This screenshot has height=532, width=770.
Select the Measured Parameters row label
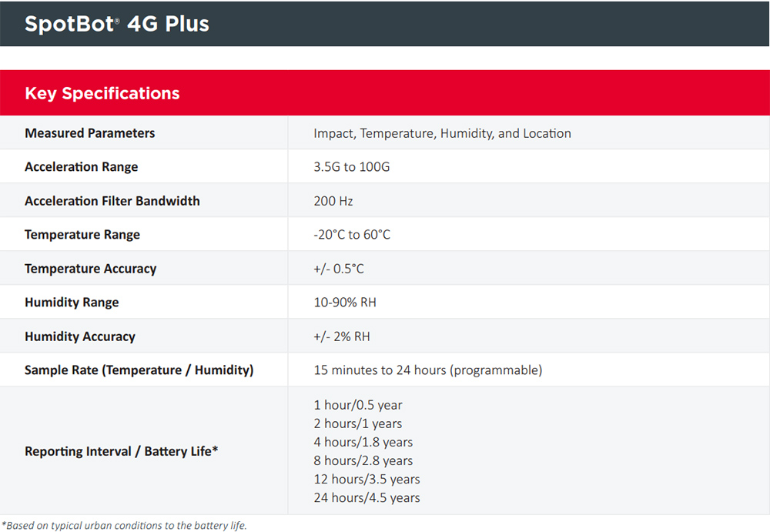tap(89, 133)
